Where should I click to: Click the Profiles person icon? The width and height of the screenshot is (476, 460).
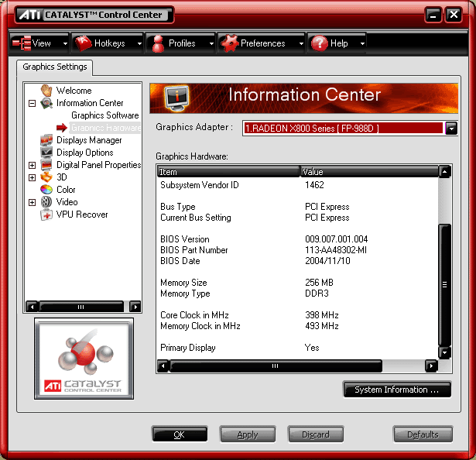coord(158,43)
